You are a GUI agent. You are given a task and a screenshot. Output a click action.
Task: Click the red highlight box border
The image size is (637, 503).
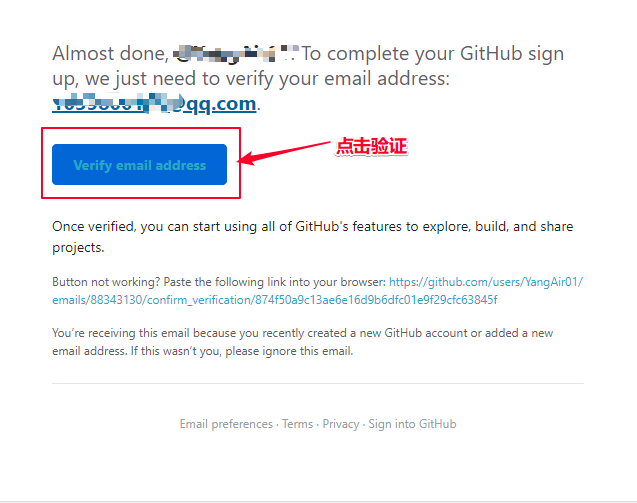(42, 163)
